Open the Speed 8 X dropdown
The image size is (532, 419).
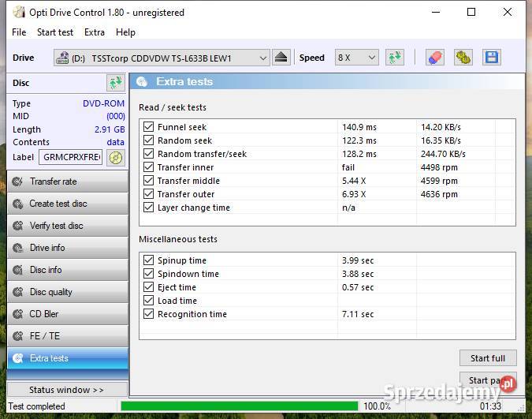click(356, 58)
